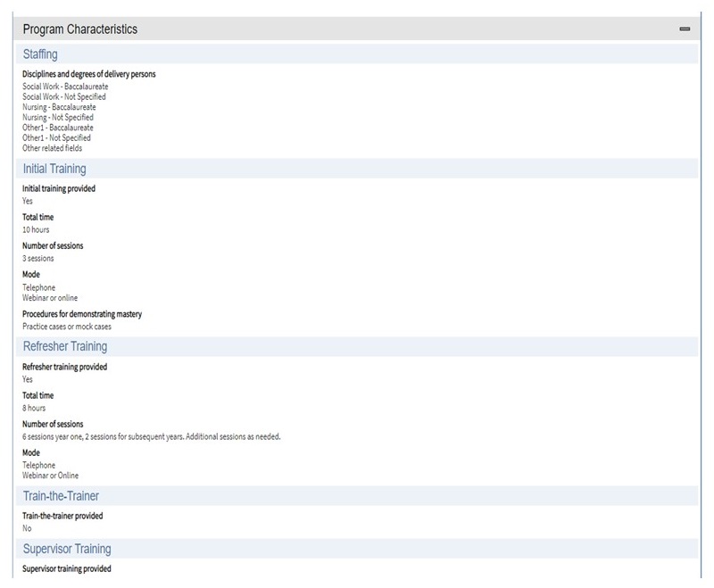The height and width of the screenshot is (588, 714).
Task: Click the 'Train-the-trainer provided' label
Action: pyautogui.click(x=62, y=516)
